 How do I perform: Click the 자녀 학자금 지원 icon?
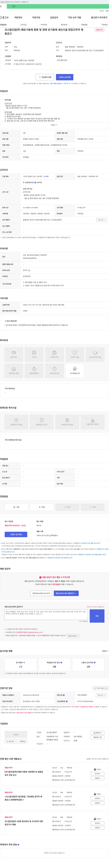(x=95, y=354)
